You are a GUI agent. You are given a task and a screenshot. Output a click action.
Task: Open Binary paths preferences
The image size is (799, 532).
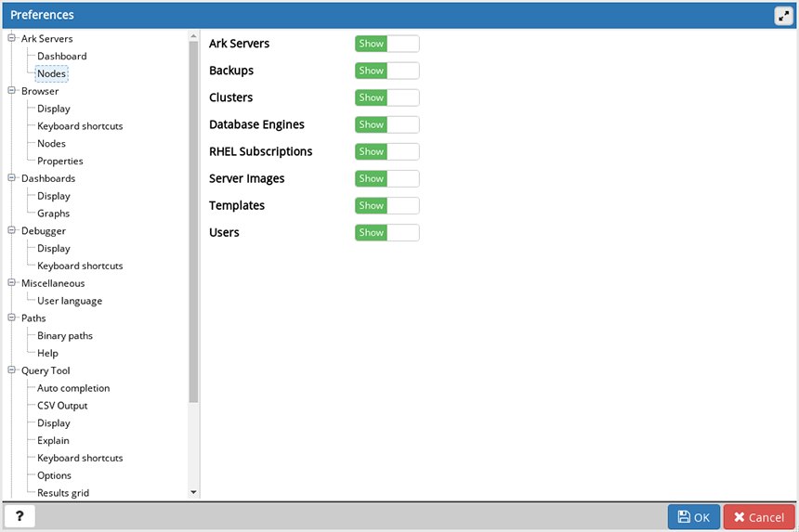tap(65, 335)
